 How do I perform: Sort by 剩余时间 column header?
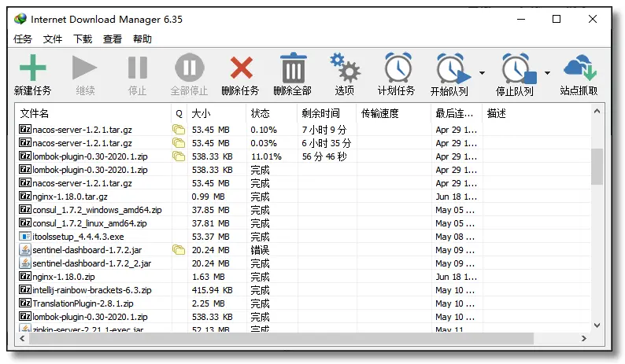327,113
